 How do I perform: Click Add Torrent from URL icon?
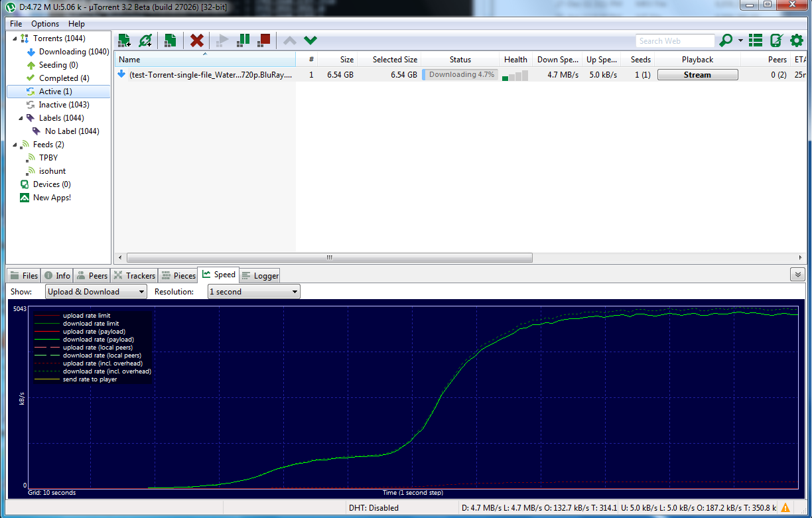(145, 40)
